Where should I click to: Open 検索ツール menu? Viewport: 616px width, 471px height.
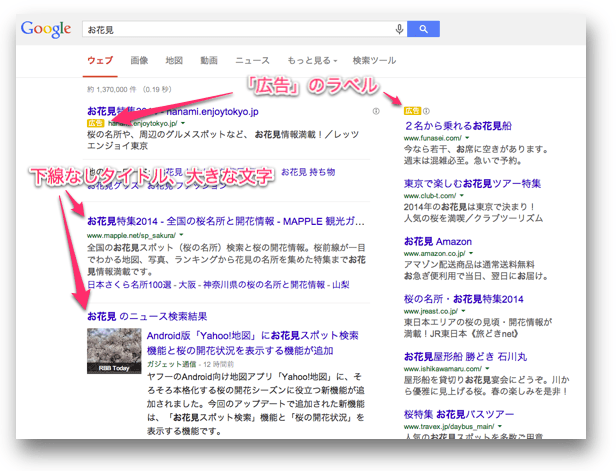pos(374,60)
